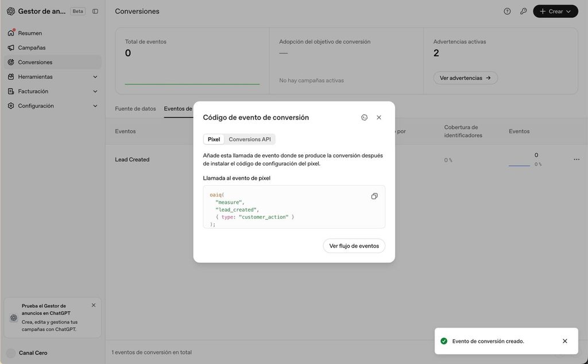Open the API key icon

click(x=523, y=11)
